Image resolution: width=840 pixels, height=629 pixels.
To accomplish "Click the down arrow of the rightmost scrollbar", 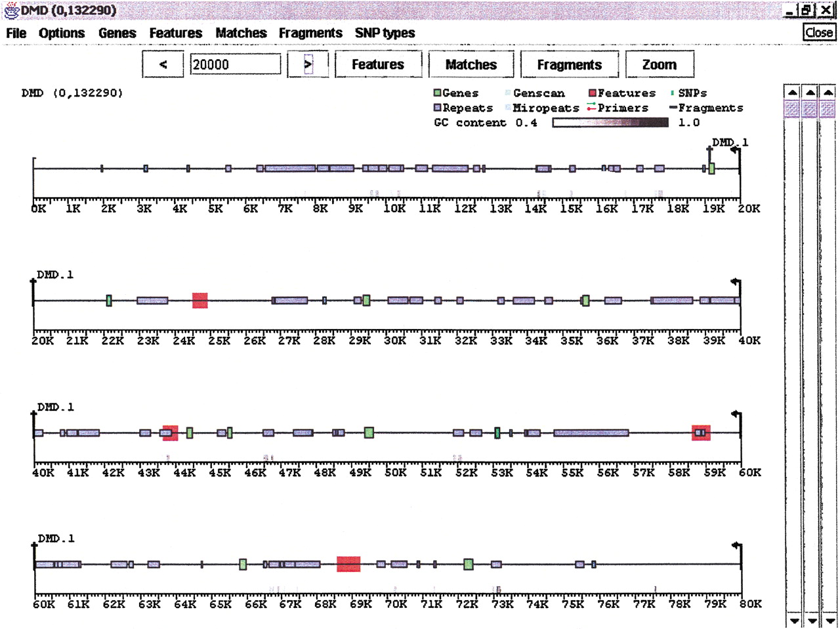I will pos(829,620).
